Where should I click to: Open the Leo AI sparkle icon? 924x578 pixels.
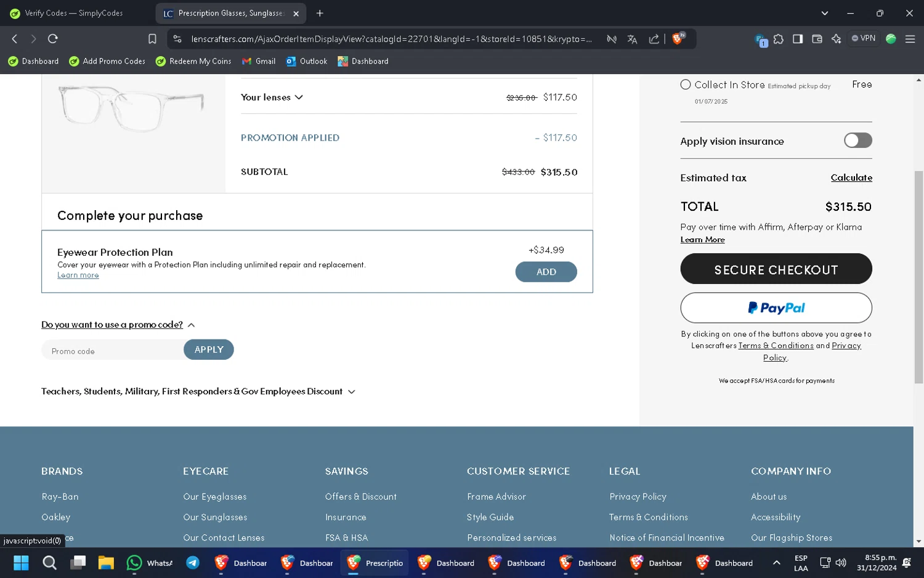click(x=836, y=39)
